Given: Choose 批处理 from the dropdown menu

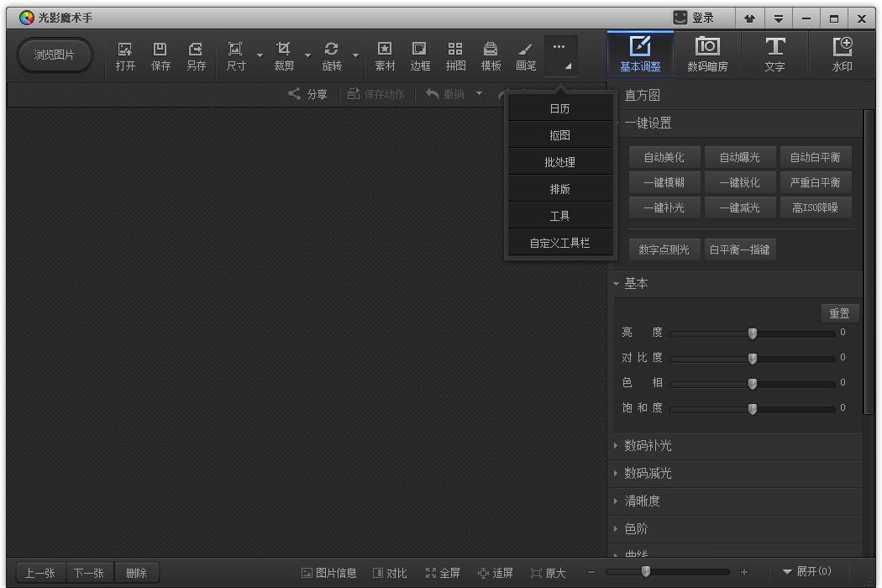Looking at the screenshot, I should click(x=559, y=162).
